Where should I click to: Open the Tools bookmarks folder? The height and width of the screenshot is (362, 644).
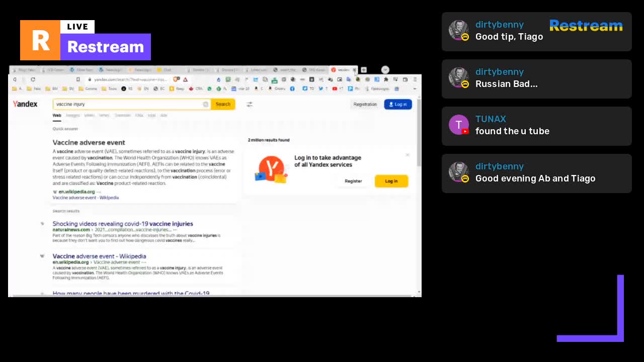coord(109,88)
